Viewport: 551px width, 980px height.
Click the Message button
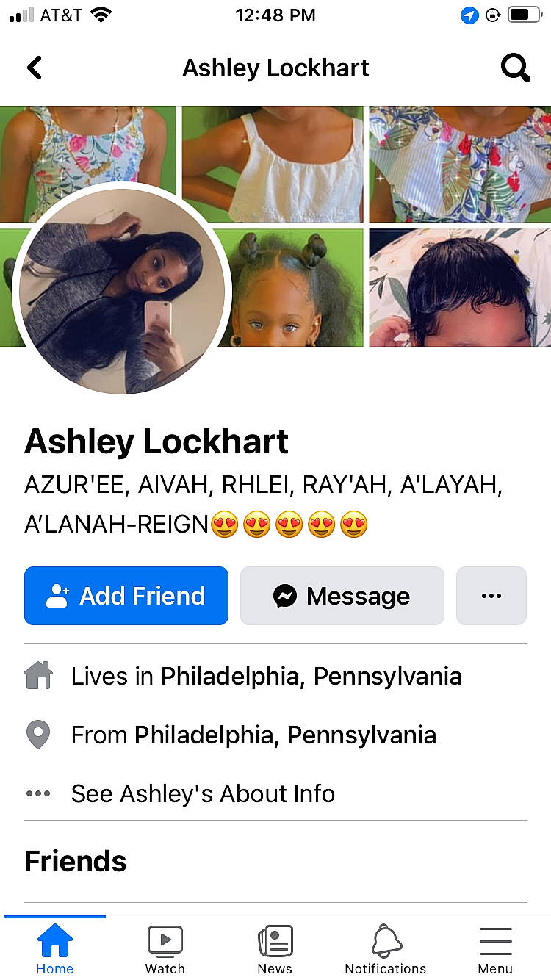pyautogui.click(x=342, y=596)
